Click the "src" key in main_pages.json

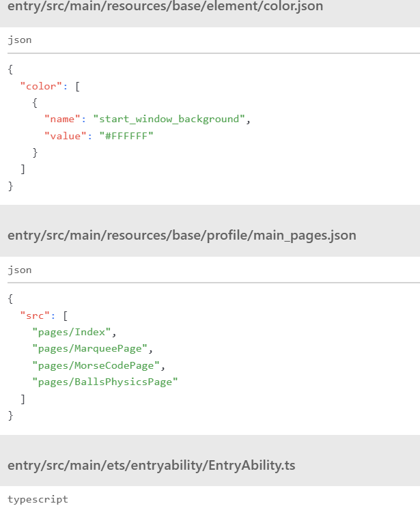pyautogui.click(x=33, y=315)
